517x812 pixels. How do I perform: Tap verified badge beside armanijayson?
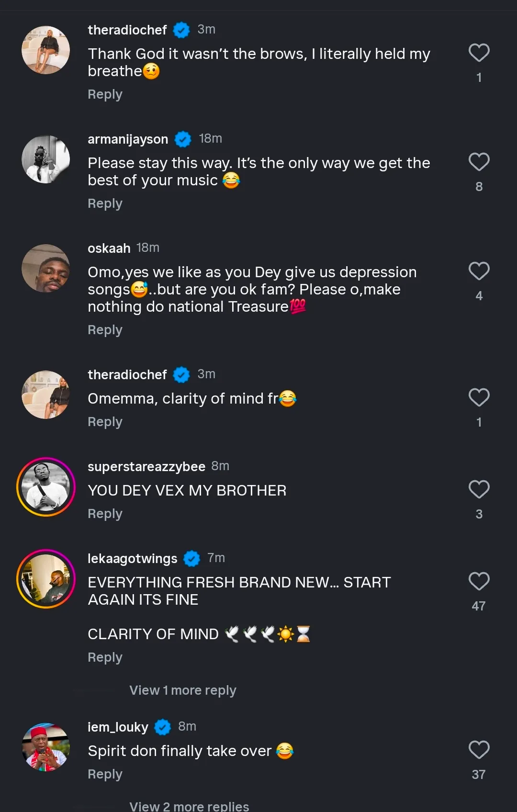[183, 139]
